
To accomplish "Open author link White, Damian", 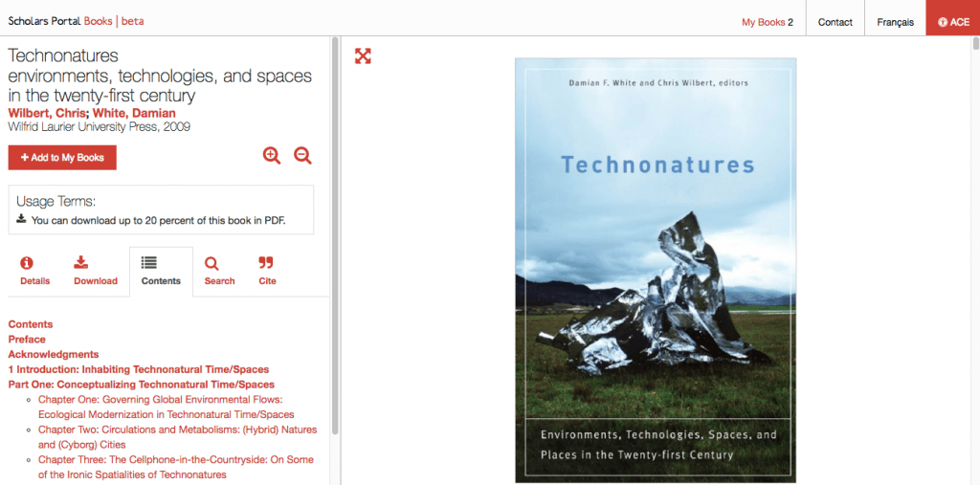I will click(x=134, y=113).
